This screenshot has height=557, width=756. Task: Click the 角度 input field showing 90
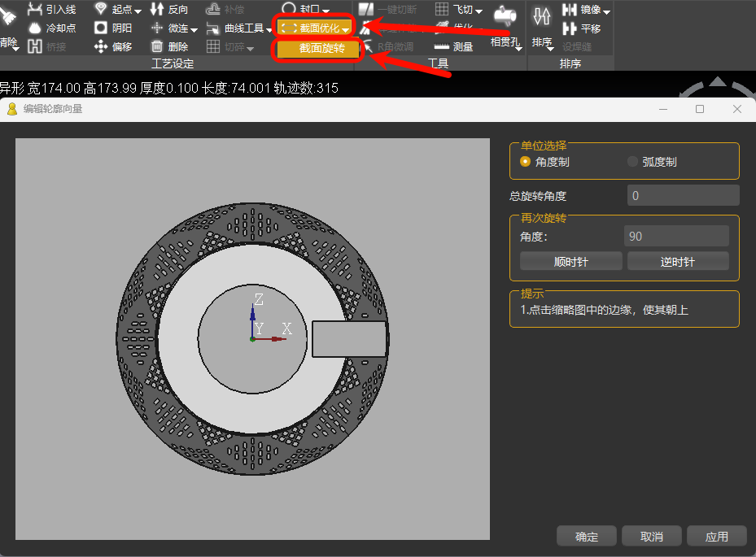pos(676,237)
